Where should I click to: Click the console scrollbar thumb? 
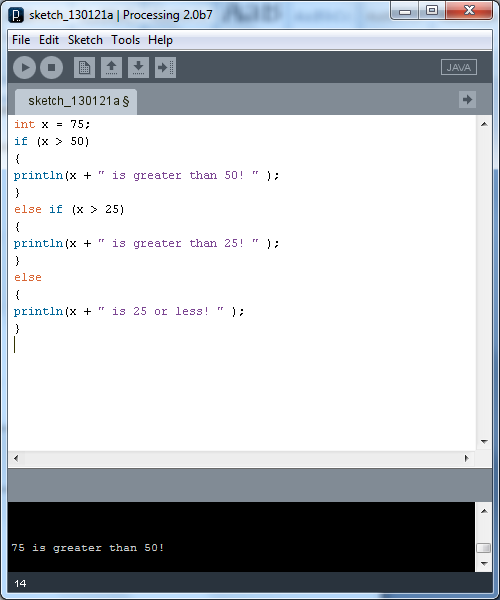point(484,548)
